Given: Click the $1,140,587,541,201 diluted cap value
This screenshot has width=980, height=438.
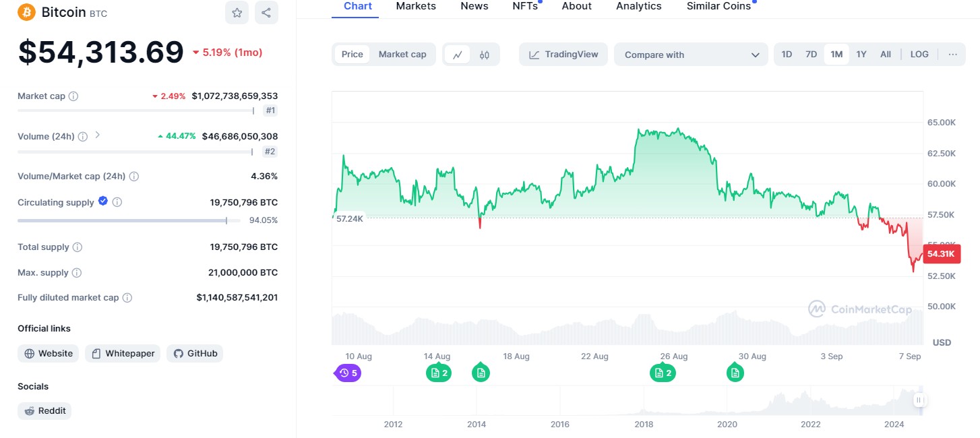Looking at the screenshot, I should [237, 298].
